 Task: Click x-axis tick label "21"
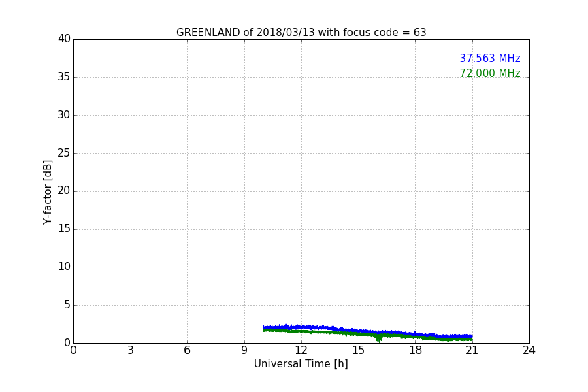tap(472, 350)
